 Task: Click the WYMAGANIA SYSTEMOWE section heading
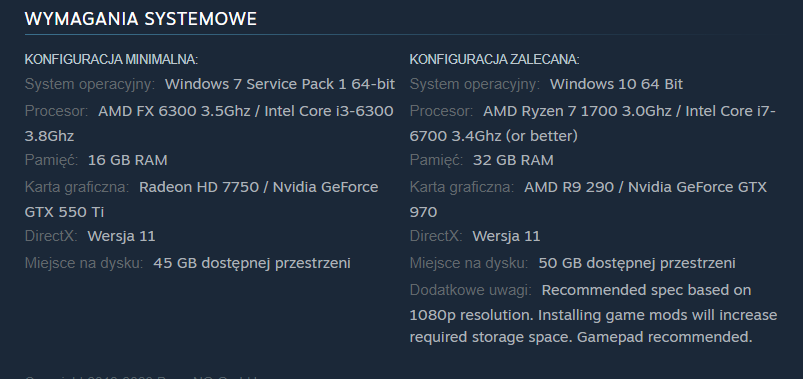141,19
